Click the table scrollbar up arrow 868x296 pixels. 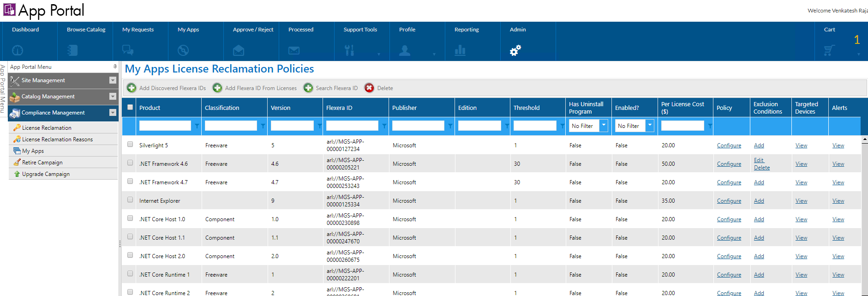864,139
